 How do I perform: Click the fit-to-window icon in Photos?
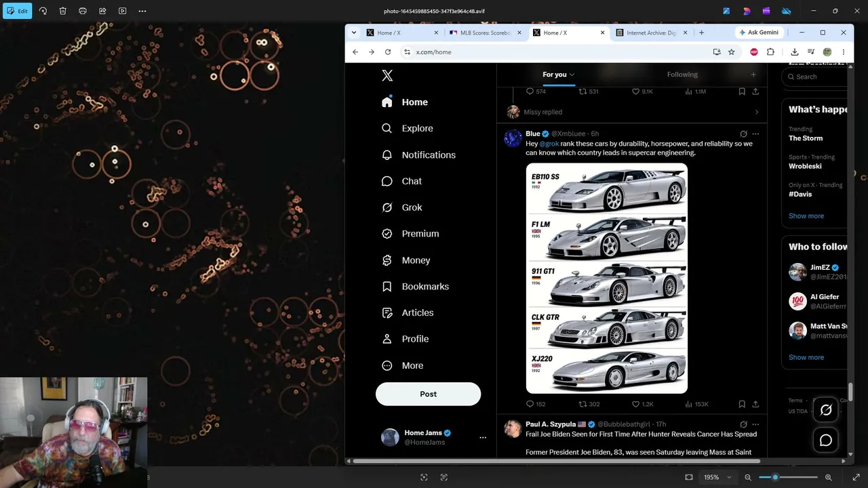pos(689,477)
